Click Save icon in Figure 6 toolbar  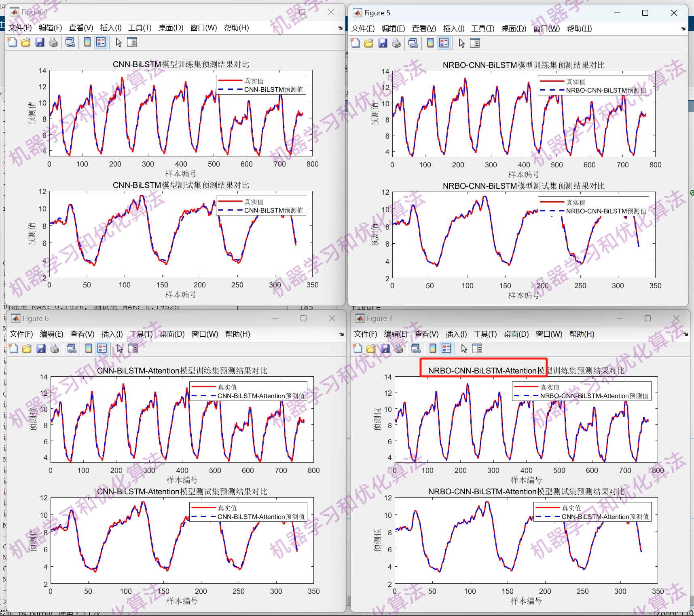coord(41,348)
